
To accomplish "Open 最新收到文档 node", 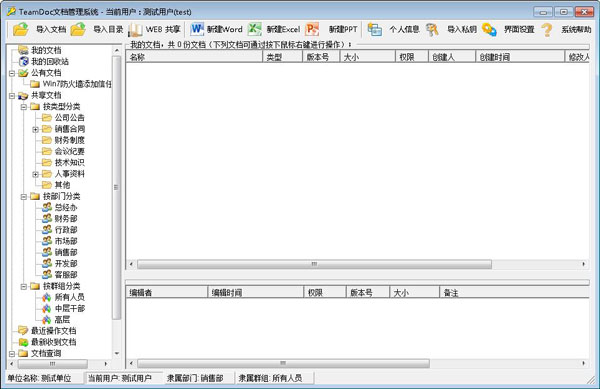I will tap(54, 342).
